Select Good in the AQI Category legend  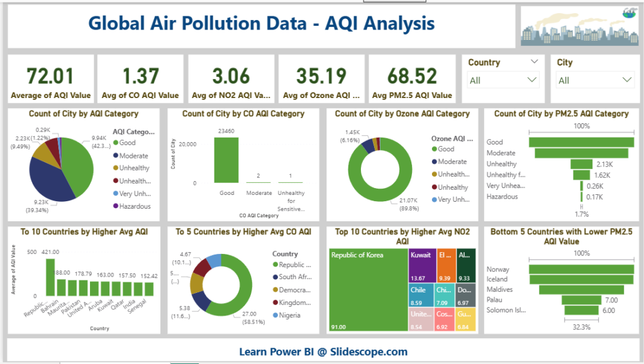tap(126, 143)
